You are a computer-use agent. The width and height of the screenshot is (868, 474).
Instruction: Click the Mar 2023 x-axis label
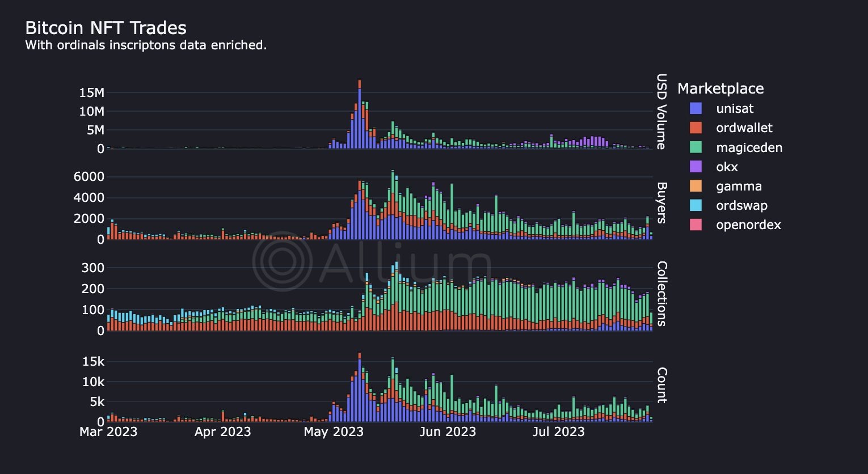[x=108, y=432]
